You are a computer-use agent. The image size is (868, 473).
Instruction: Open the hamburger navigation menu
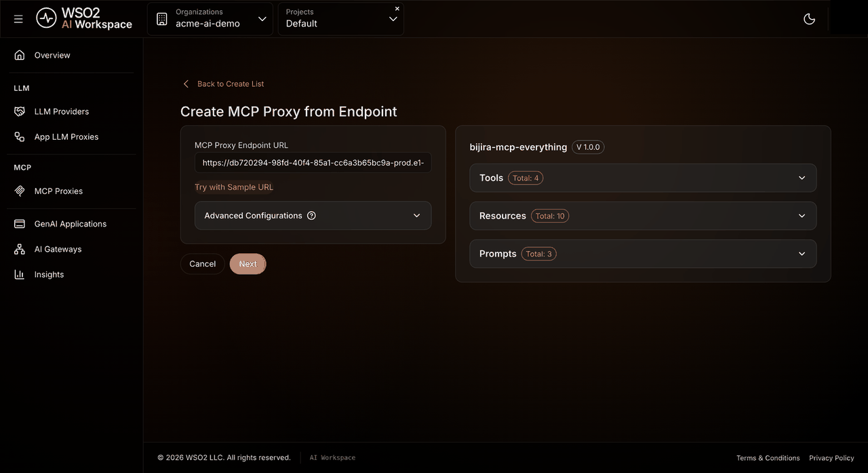pos(18,19)
